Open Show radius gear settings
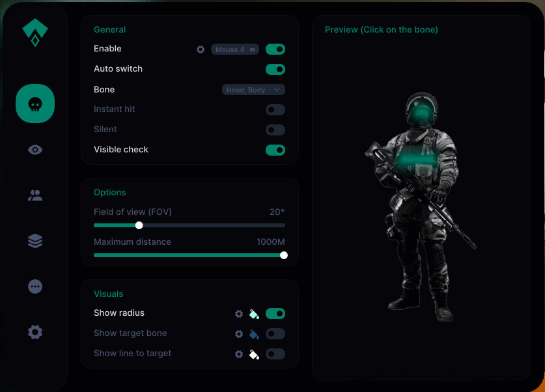 (x=239, y=314)
